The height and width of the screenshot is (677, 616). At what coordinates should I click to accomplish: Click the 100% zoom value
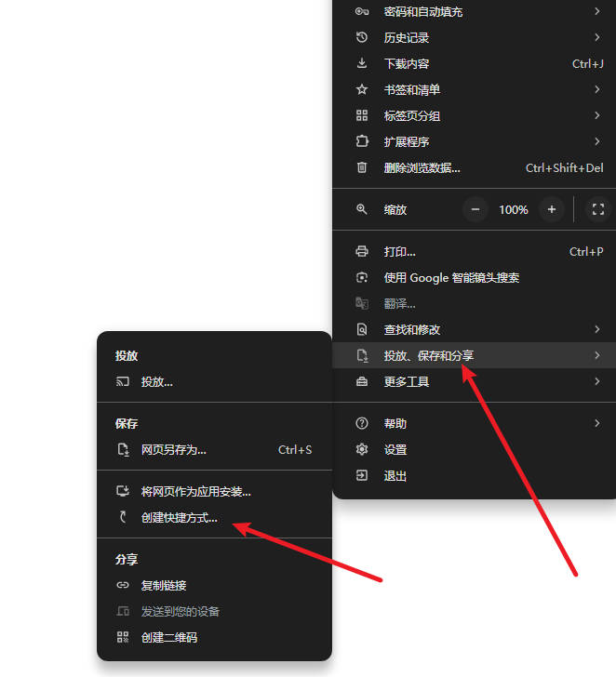coord(514,210)
